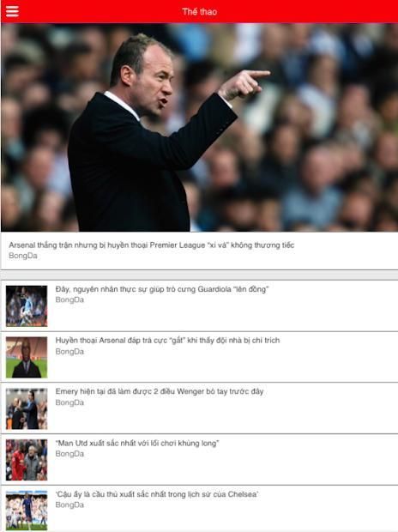This screenshot has height=532, width=398.
Task: Open the hamburger menu icon
Action: point(12,11)
